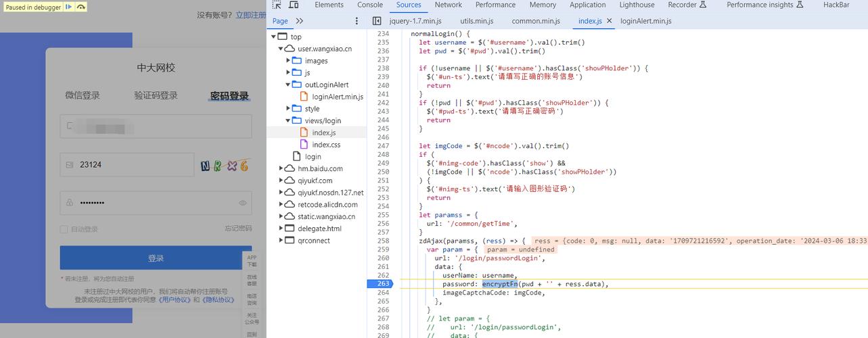Viewport: 868px width, 338px height.
Task: Switch to the Elements panel tab
Action: (329, 5)
